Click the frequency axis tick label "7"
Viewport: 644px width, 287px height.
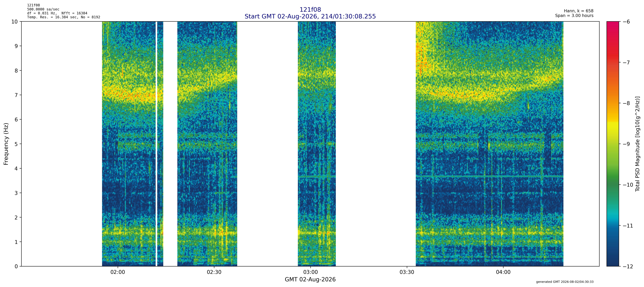(x=16, y=95)
